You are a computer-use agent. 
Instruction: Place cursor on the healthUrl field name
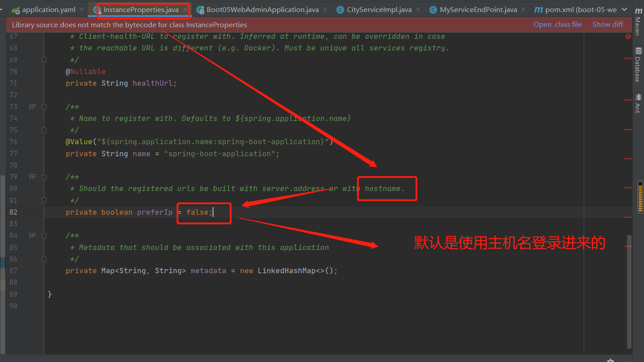pos(154,83)
